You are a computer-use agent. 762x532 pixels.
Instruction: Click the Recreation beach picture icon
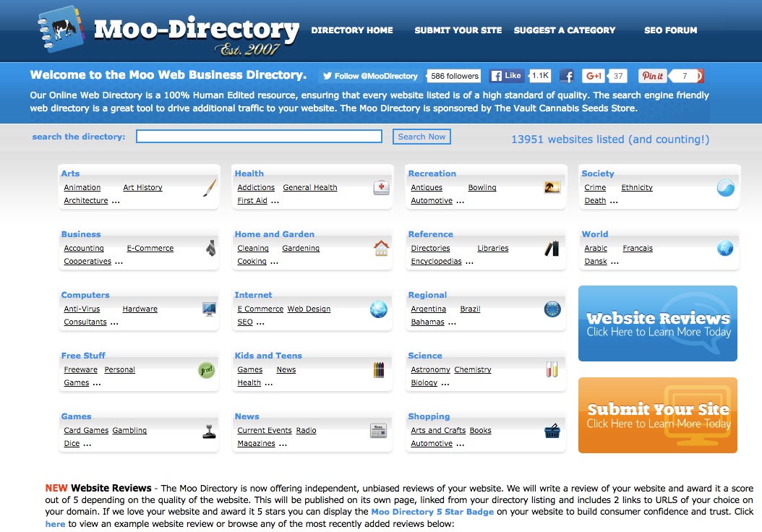pyautogui.click(x=552, y=187)
